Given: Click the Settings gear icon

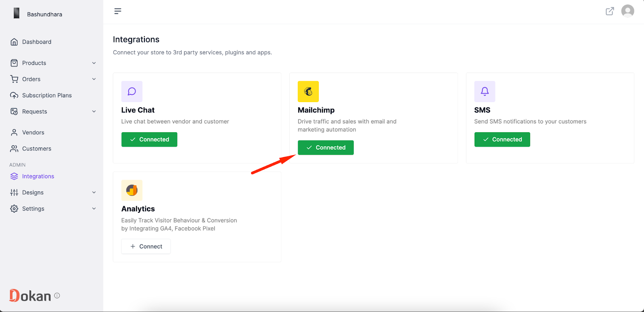Looking at the screenshot, I should point(14,209).
